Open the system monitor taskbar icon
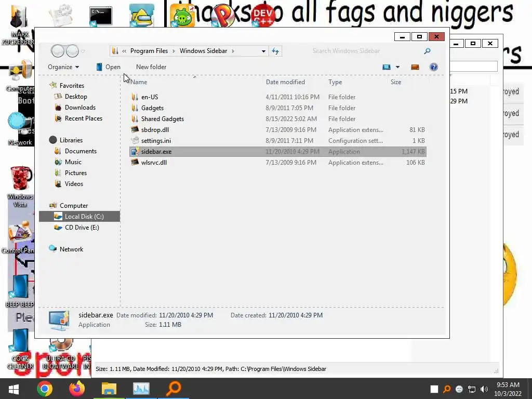The height and width of the screenshot is (399, 532). click(x=141, y=389)
